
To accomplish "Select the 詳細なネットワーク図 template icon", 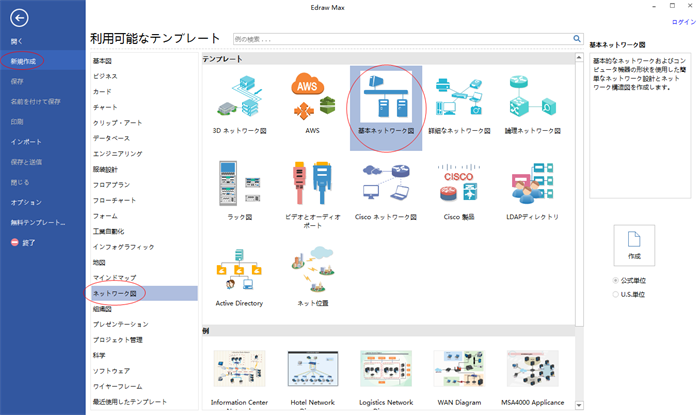I will (x=459, y=96).
